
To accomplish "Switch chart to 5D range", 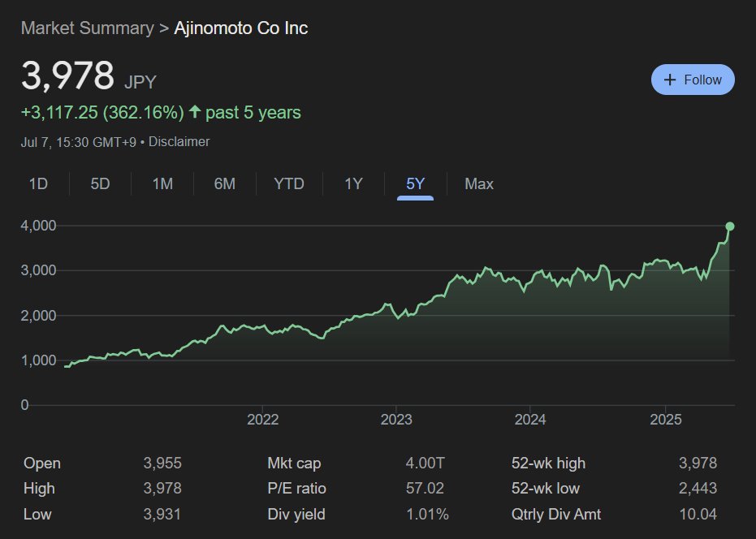I will click(101, 183).
